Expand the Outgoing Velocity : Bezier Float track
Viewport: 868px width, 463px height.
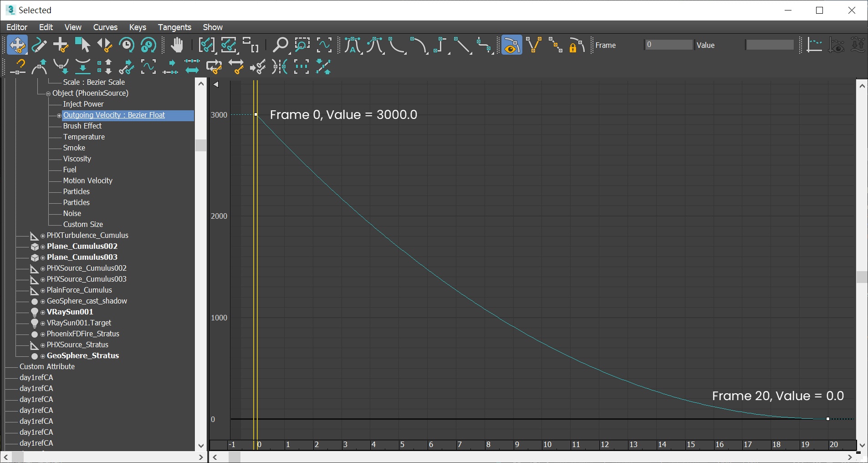(59, 115)
